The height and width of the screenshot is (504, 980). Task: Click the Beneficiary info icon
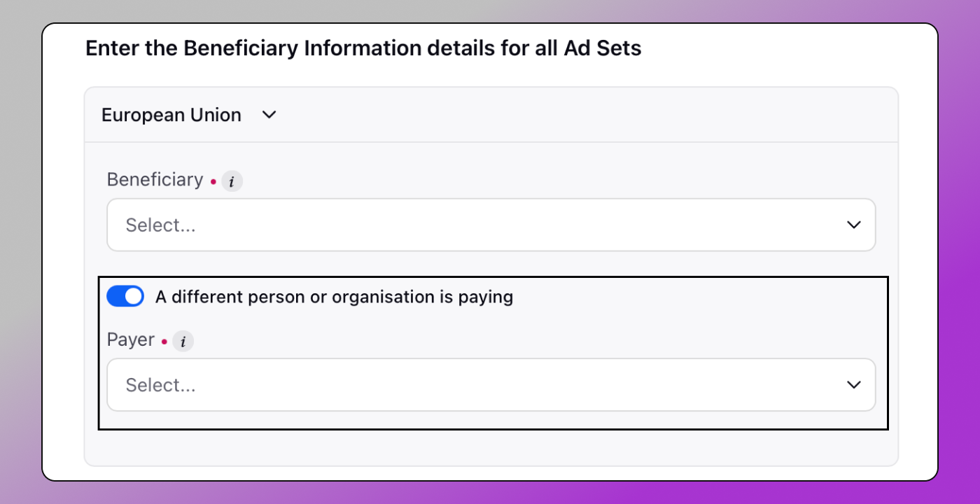[232, 182]
